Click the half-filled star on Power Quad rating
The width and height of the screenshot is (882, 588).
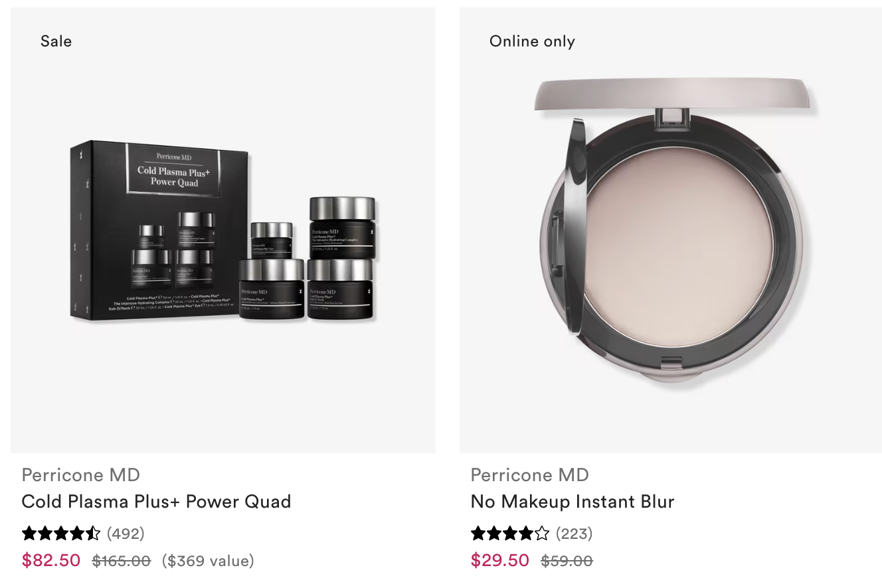click(x=94, y=534)
